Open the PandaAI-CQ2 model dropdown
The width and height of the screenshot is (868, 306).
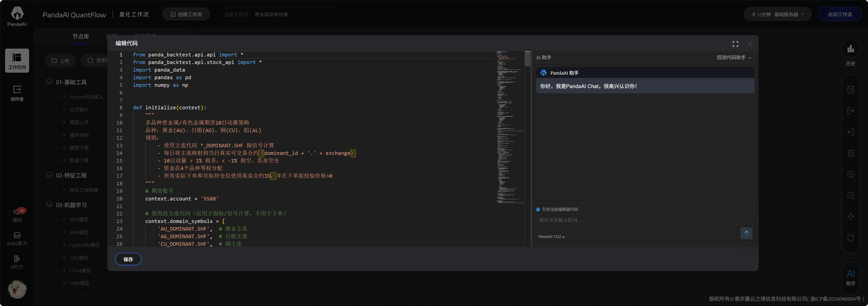(551, 237)
